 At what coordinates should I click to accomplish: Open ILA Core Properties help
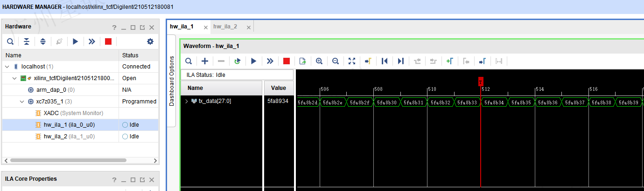(114, 179)
